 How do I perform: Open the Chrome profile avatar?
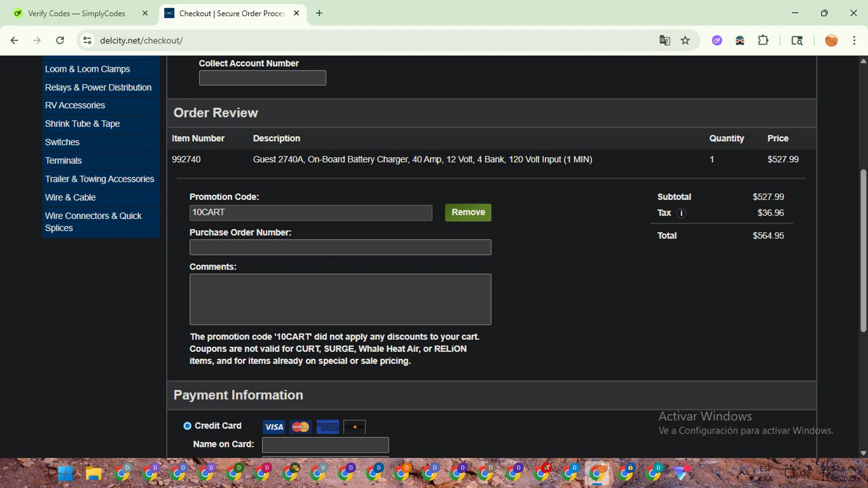pos(832,41)
